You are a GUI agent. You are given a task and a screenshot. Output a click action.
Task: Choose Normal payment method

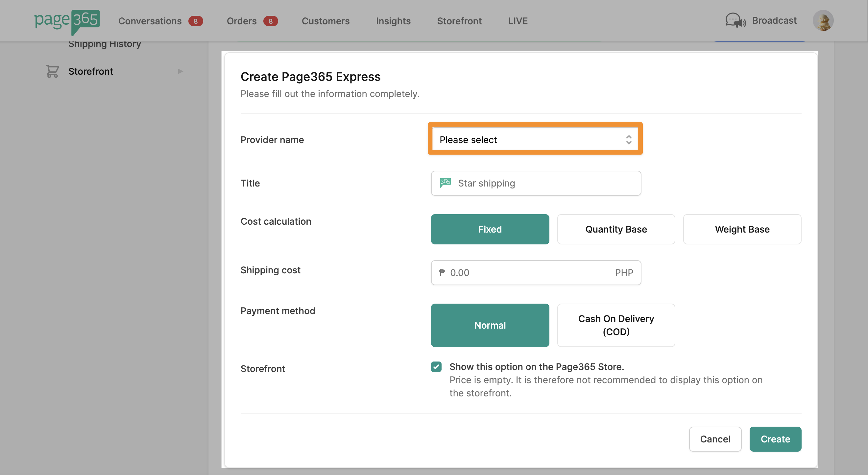[x=490, y=325]
